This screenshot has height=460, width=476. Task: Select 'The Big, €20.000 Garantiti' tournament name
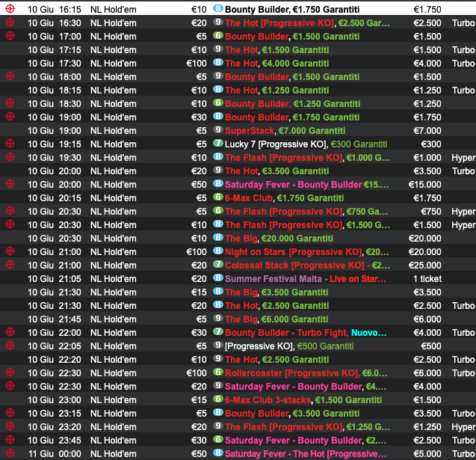coord(279,239)
